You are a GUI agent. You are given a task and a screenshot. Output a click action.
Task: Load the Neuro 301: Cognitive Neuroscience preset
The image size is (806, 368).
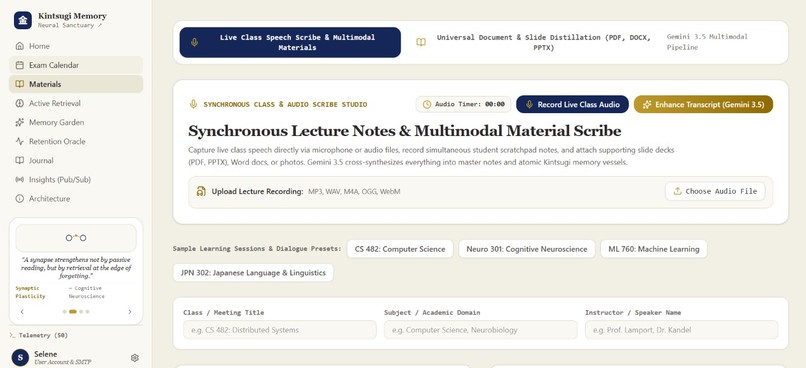pos(527,249)
